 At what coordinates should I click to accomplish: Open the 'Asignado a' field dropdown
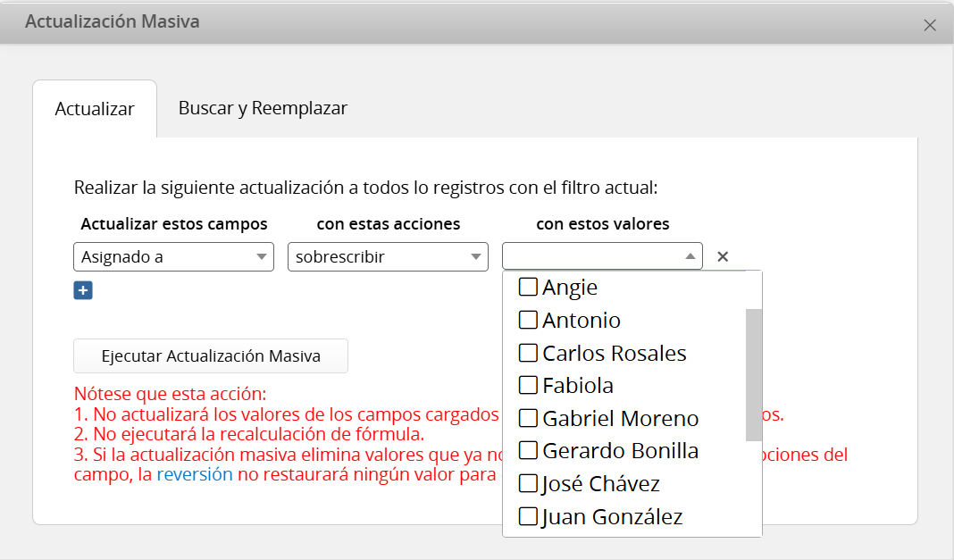coord(173,257)
